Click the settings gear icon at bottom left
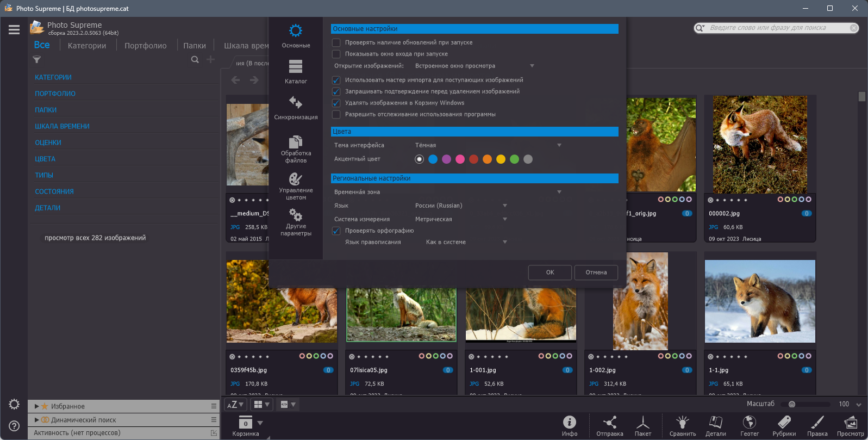This screenshot has width=868, height=440. tap(14, 404)
